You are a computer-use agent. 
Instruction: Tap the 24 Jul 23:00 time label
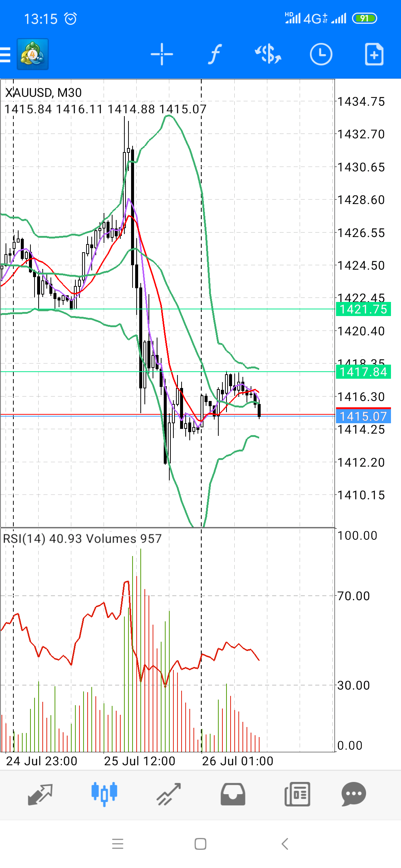(42, 761)
